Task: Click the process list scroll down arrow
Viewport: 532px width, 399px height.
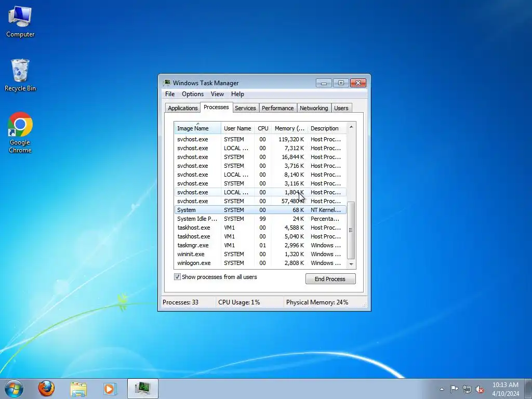Action: (x=351, y=264)
